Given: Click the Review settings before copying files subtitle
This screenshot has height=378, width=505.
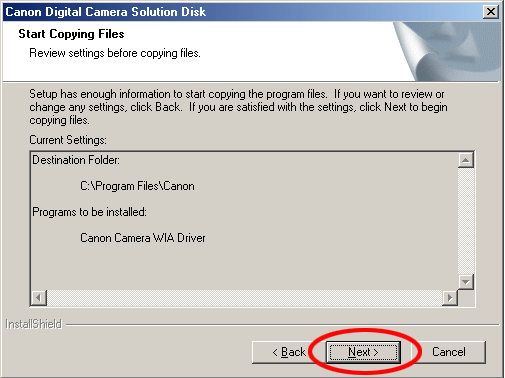Looking at the screenshot, I should click(115, 53).
